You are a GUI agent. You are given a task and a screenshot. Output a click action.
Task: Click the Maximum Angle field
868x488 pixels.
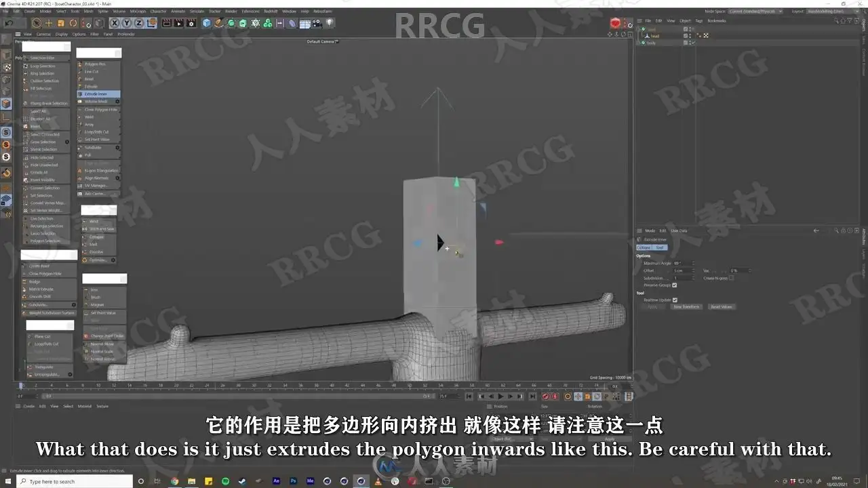pos(683,263)
